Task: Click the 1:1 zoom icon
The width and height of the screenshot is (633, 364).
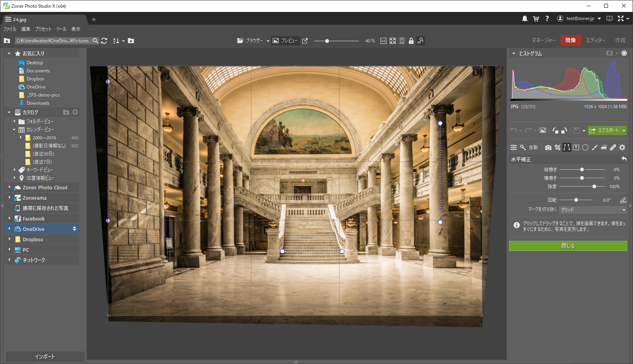Action: point(383,41)
